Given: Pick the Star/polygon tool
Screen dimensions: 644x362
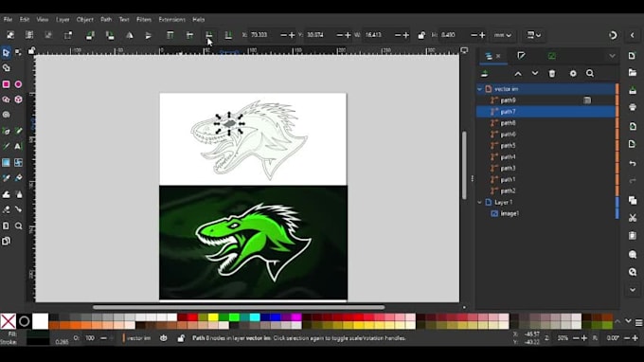Looking at the screenshot, I should tap(6, 100).
